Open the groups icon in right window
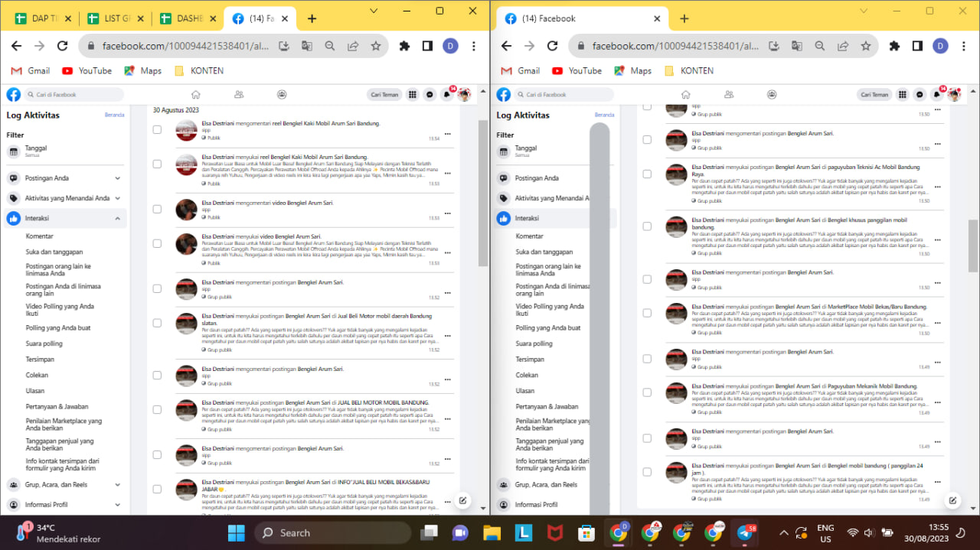Viewport: 980px width, 550px height. [x=772, y=95]
